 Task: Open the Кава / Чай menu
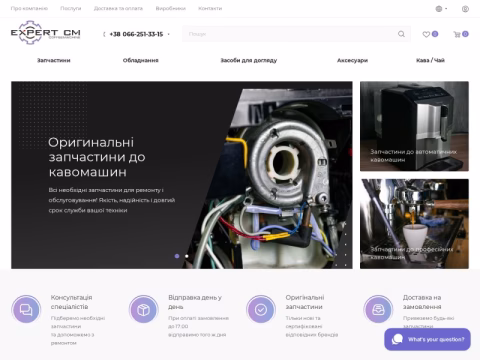point(430,60)
